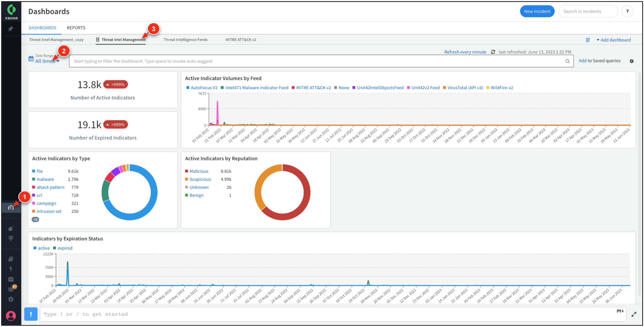This screenshot has width=644, height=327.
Task: Click the Refresh every minute link
Action: [465, 52]
